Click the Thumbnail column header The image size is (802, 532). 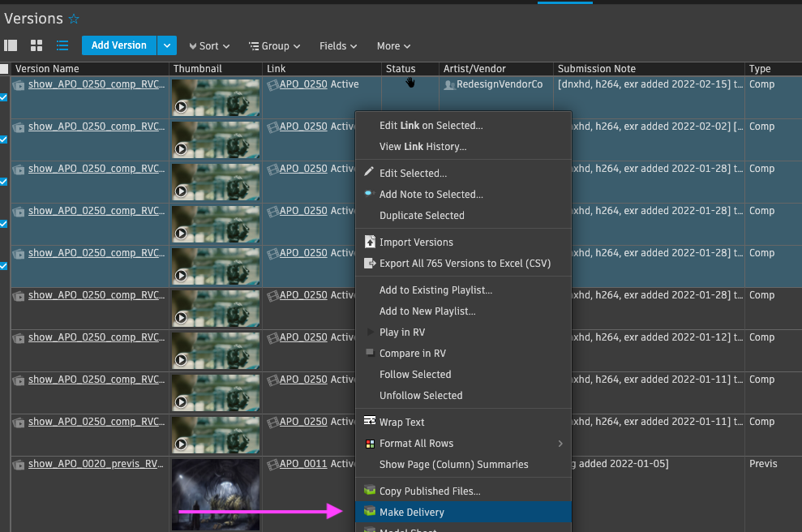pos(216,69)
